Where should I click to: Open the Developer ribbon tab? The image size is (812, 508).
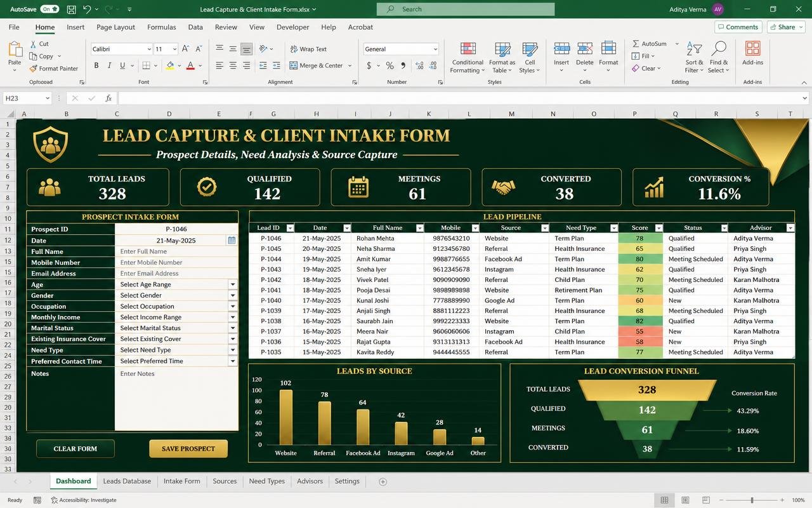[293, 27]
